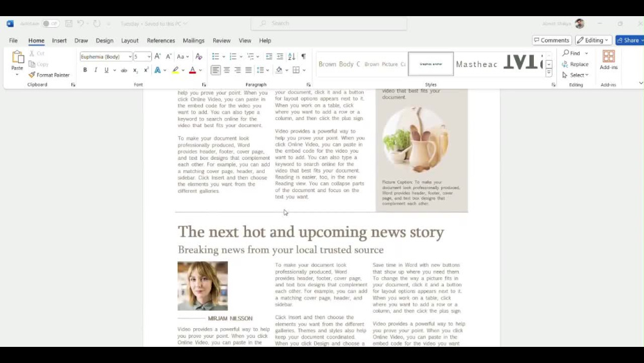Click the Copy icon

pos(32,64)
